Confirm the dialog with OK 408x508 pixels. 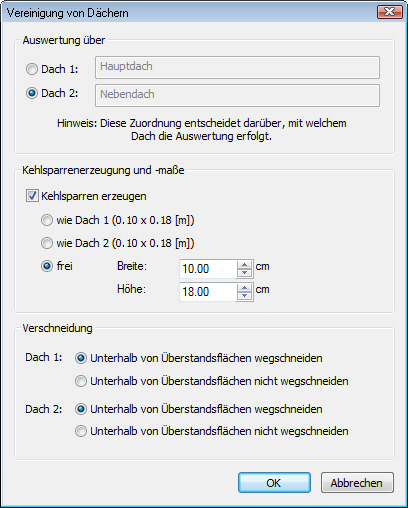click(274, 483)
